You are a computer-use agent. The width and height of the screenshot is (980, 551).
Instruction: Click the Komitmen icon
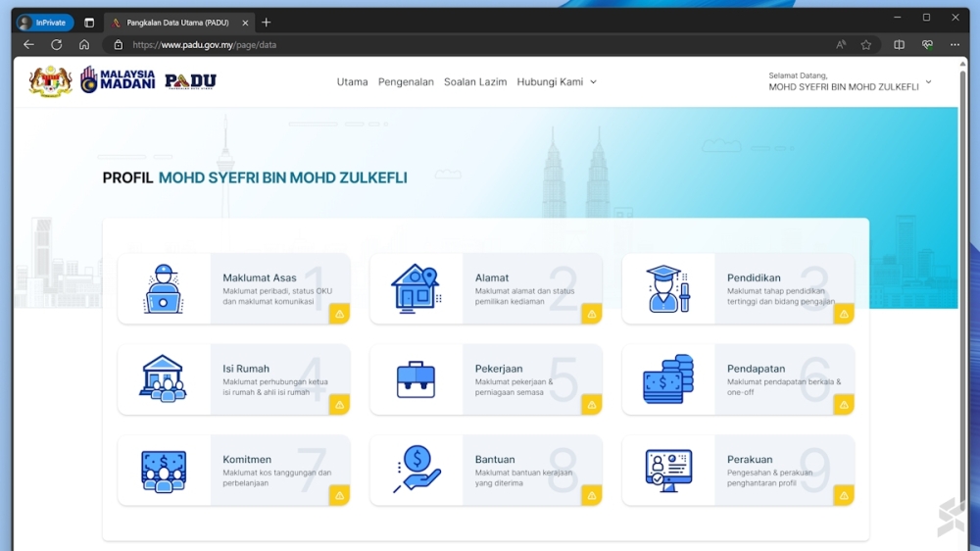tap(164, 471)
